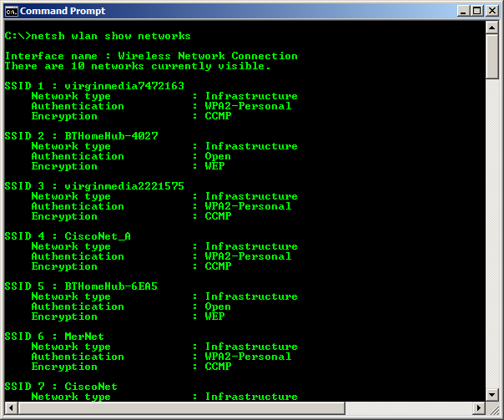
Task: Click the horizontal scrollbar thumb
Action: (x=182, y=408)
